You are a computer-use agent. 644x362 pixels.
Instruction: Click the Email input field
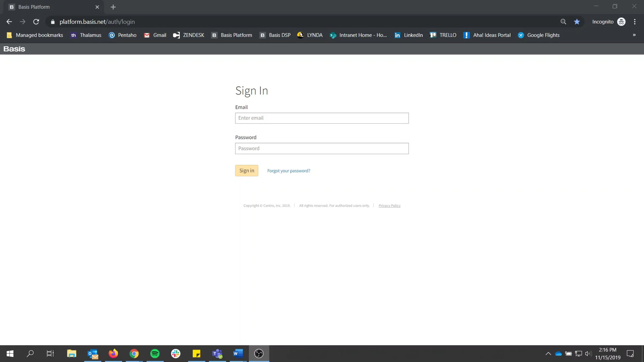tap(322, 118)
